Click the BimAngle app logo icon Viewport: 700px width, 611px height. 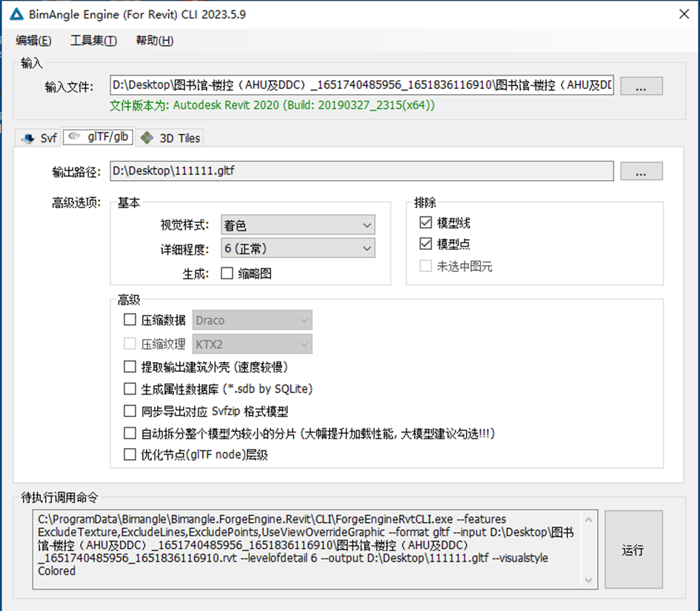point(16,14)
